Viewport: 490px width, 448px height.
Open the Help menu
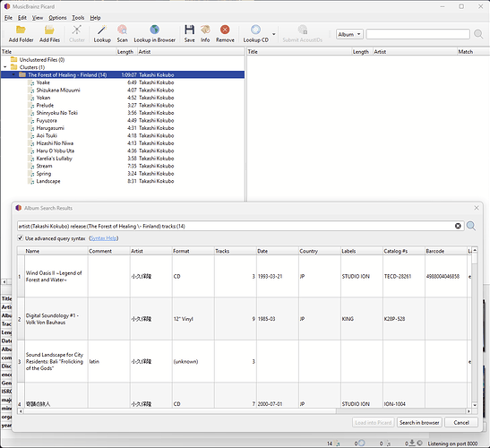[x=95, y=18]
